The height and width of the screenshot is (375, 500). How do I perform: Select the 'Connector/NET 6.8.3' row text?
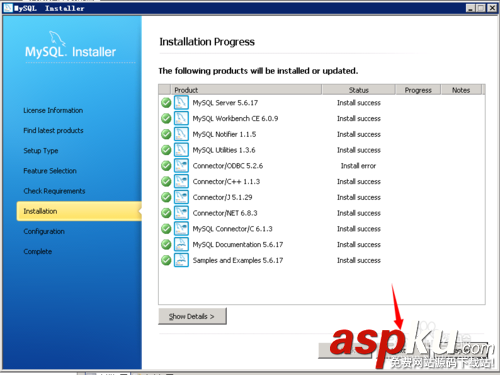pos(225,213)
